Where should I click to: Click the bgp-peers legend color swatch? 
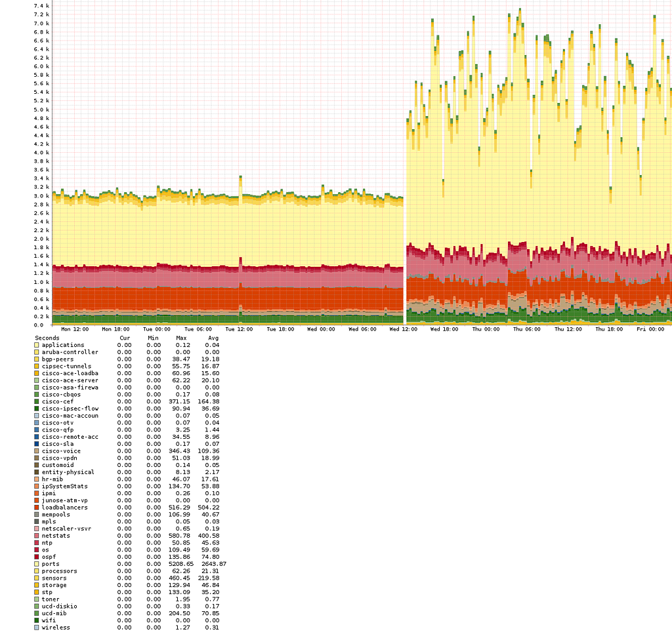[37, 359]
